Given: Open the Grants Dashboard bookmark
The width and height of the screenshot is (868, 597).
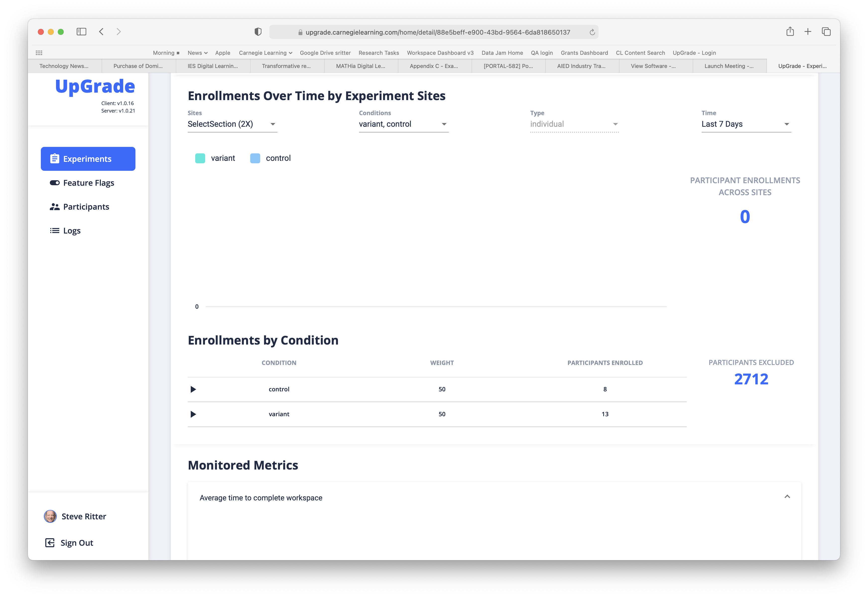Looking at the screenshot, I should click(x=584, y=53).
